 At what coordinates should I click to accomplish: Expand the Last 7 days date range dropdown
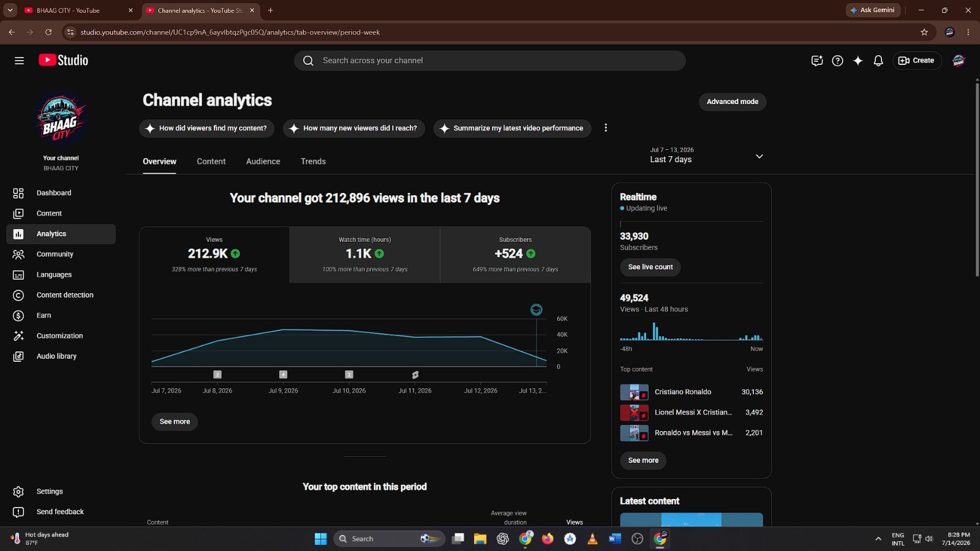point(707,156)
